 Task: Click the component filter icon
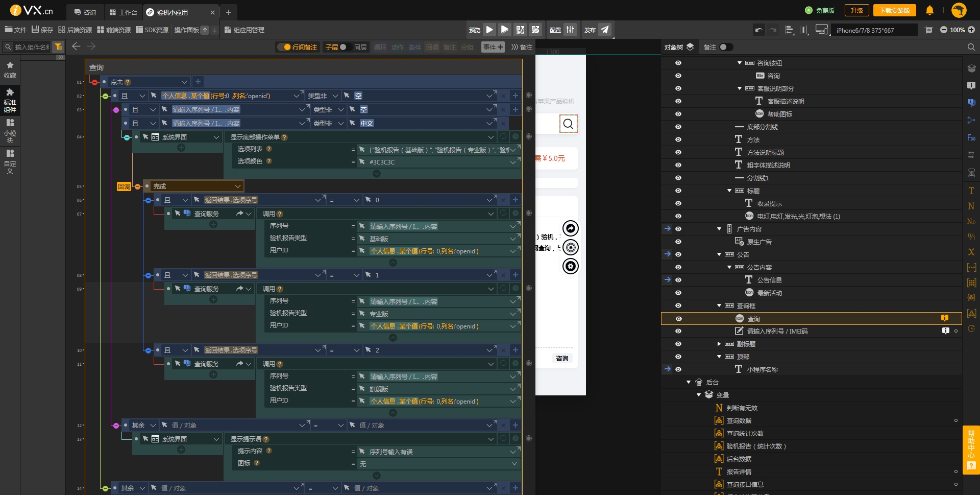tap(59, 47)
